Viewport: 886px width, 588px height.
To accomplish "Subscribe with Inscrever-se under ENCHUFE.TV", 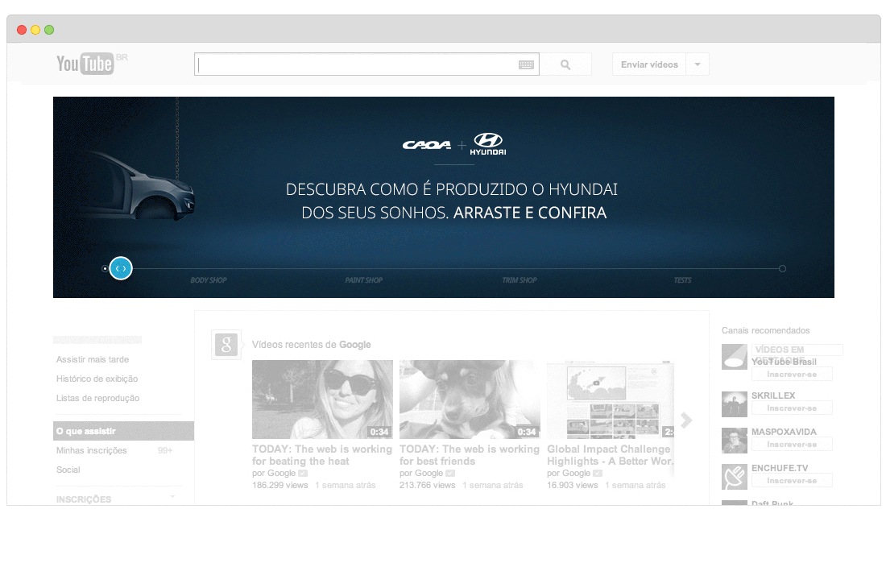I will coord(792,481).
